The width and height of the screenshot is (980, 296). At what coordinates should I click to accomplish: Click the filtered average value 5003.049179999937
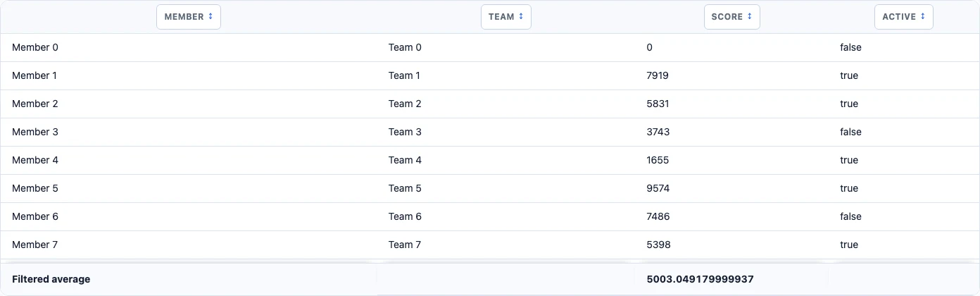click(700, 279)
